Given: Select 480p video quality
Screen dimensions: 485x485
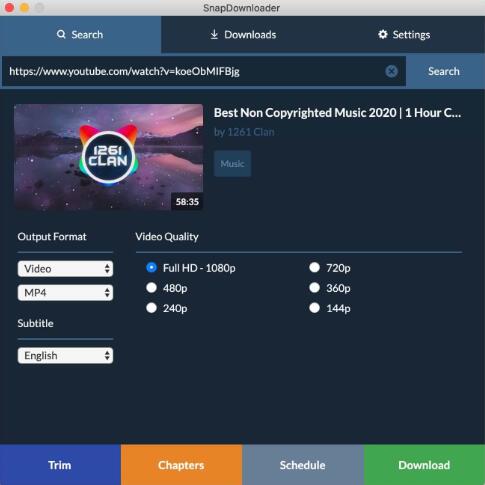Looking at the screenshot, I should (x=152, y=288).
